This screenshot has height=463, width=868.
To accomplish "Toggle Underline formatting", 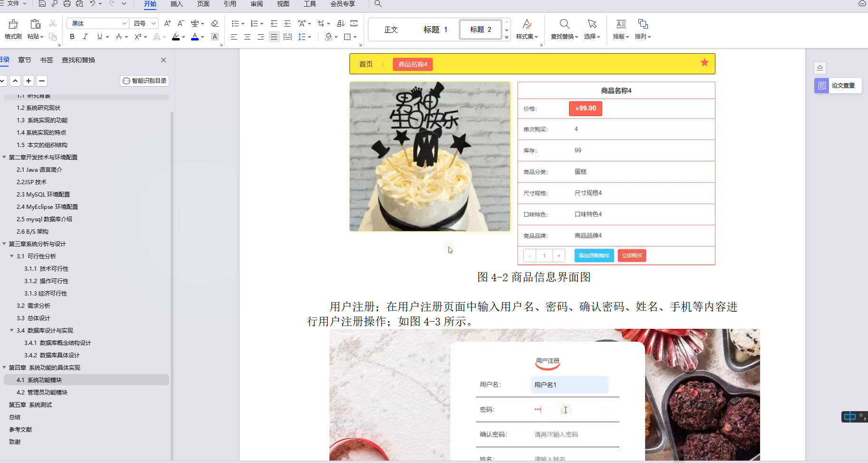I will (x=99, y=37).
